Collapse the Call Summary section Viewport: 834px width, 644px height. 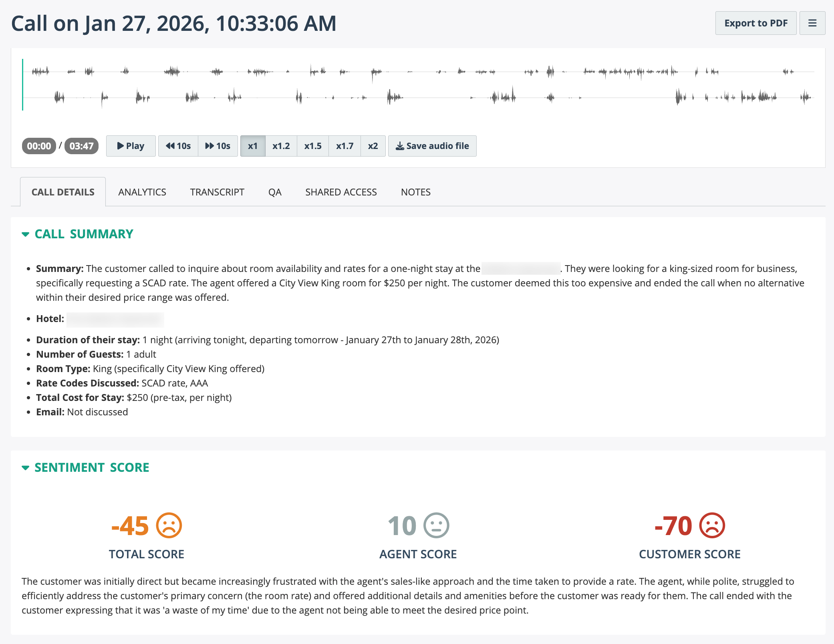26,234
